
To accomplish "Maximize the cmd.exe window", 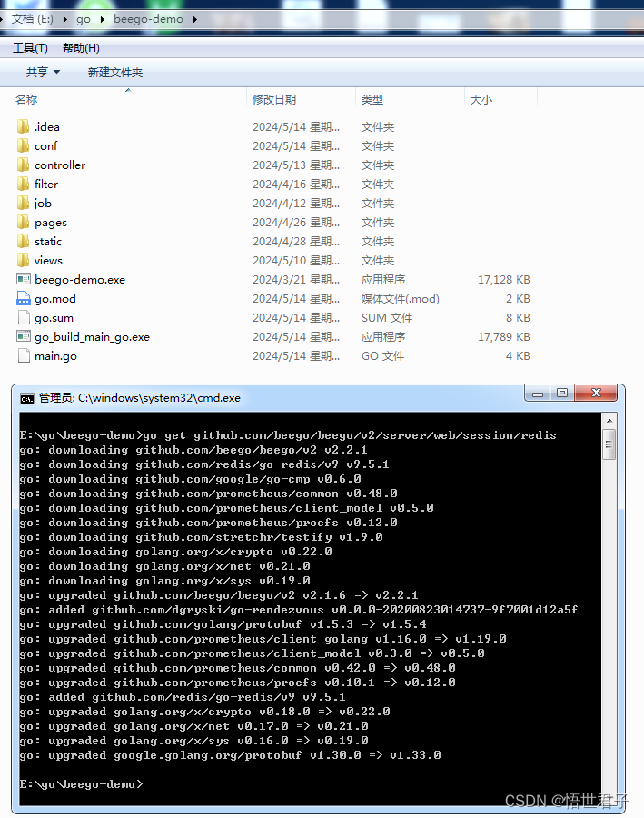I will [562, 394].
